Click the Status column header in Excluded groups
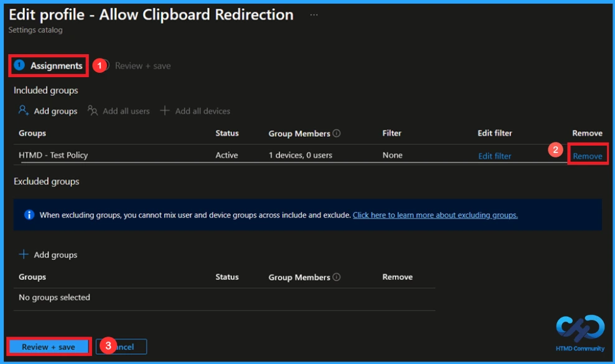Screen dimensions: 615x364 pos(227,276)
